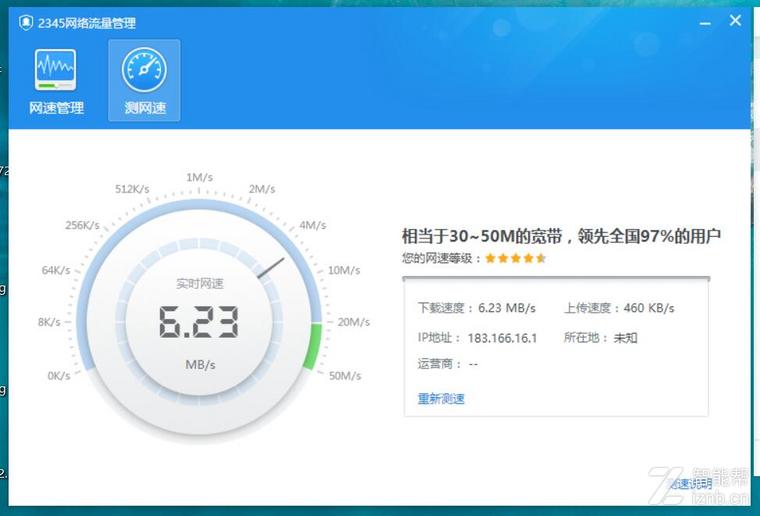
Task: Select the 上传速度: 460 KB/s text
Action: (x=619, y=308)
